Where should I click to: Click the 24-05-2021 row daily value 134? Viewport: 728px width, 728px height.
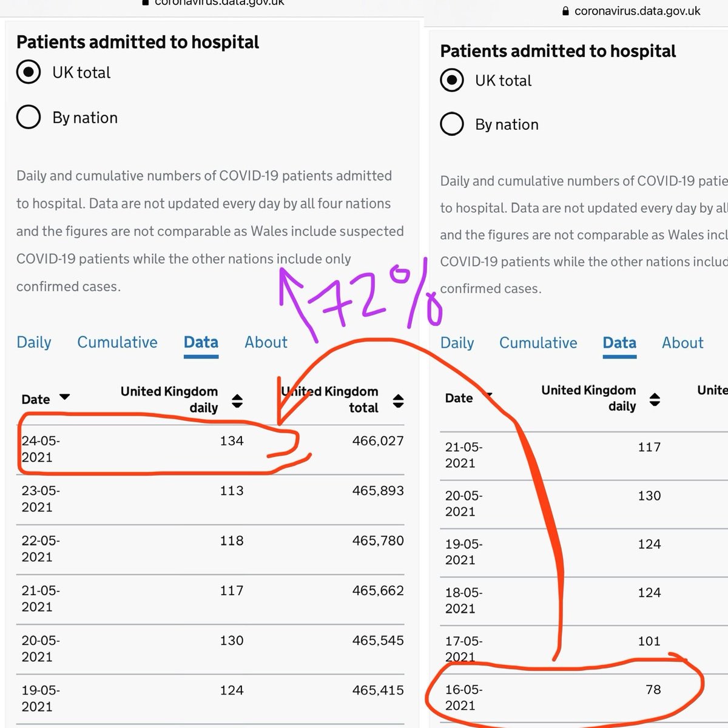pos(232,441)
